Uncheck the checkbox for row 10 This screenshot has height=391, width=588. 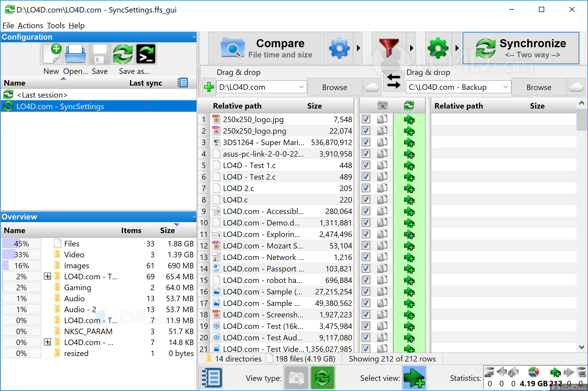click(366, 223)
